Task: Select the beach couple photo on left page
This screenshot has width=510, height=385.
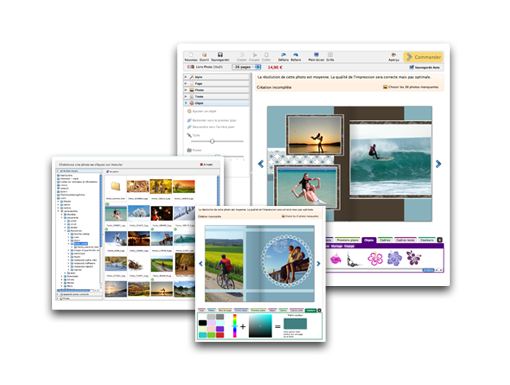Action: (x=307, y=187)
